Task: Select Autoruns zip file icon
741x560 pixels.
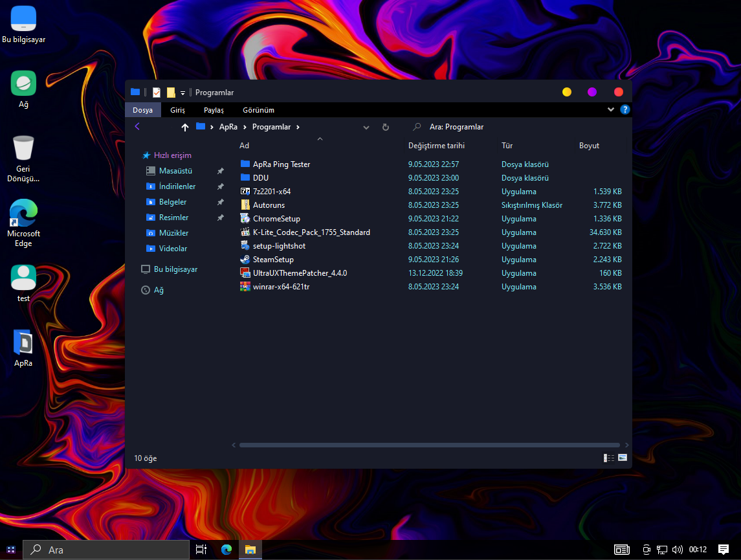Action: (x=245, y=205)
